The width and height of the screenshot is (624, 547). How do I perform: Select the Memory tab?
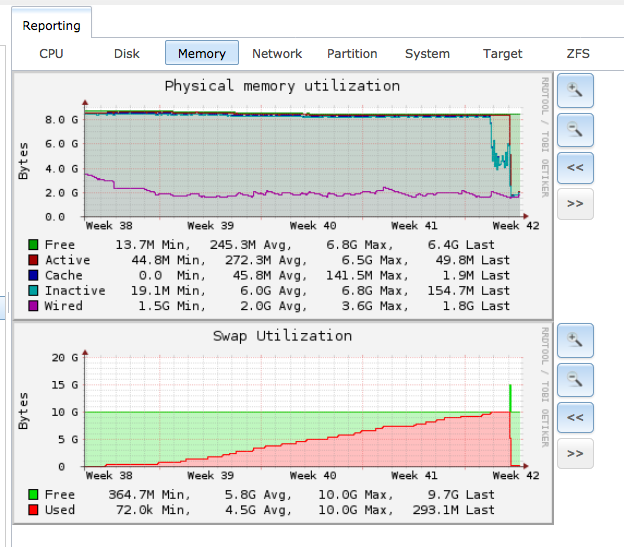click(x=202, y=54)
